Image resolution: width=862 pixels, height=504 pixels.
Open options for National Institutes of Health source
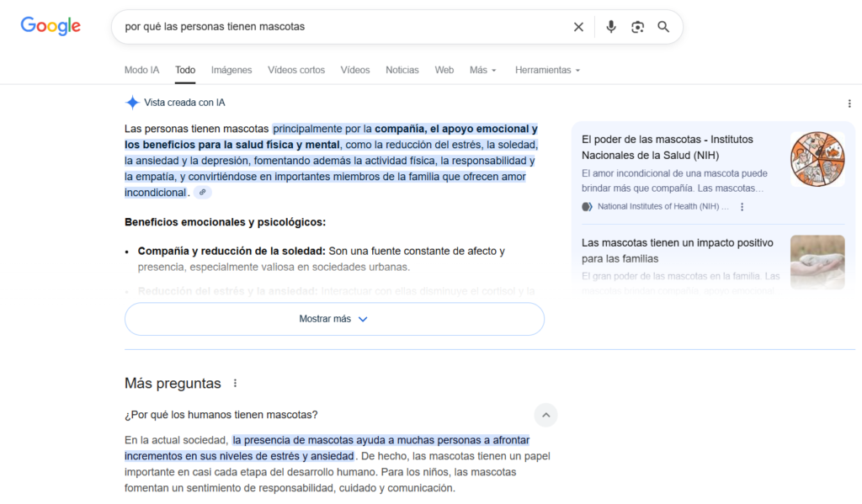point(742,207)
